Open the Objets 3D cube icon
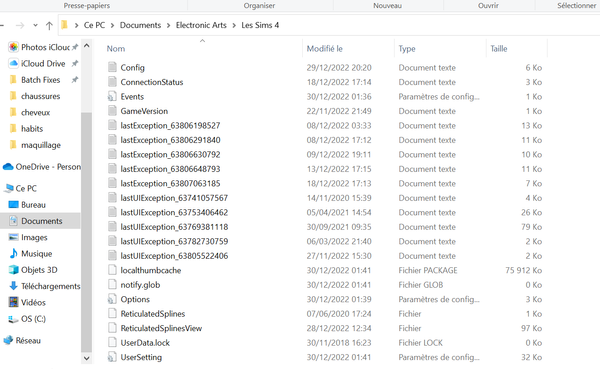600x369 pixels. [x=13, y=270]
